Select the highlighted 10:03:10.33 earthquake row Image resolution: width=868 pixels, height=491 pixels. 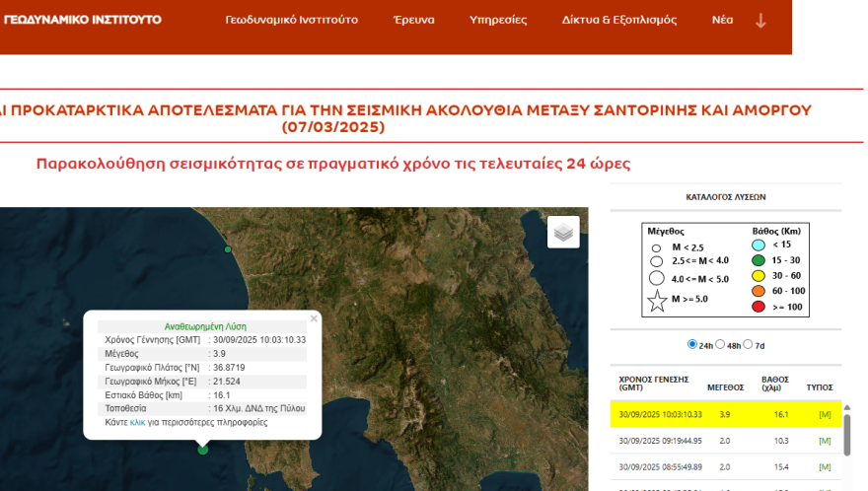725,414
